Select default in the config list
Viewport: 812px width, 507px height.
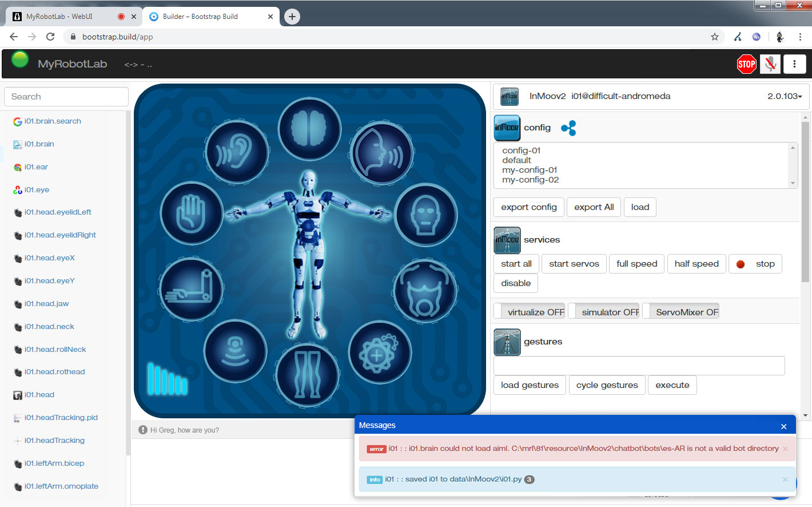tap(517, 160)
